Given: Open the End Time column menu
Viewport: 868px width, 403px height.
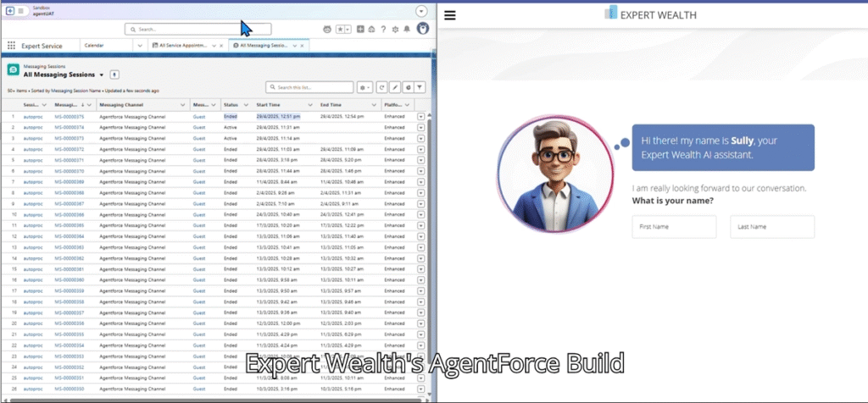Looking at the screenshot, I should click(374, 105).
